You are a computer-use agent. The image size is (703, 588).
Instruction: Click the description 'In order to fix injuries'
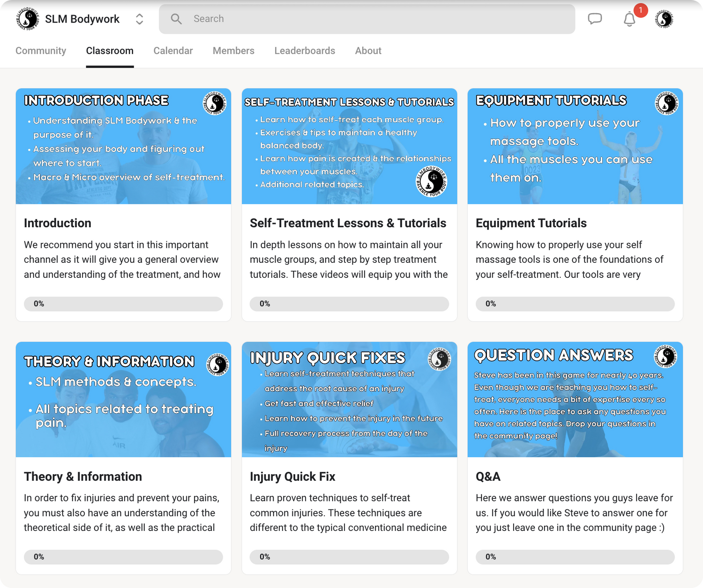point(121,513)
